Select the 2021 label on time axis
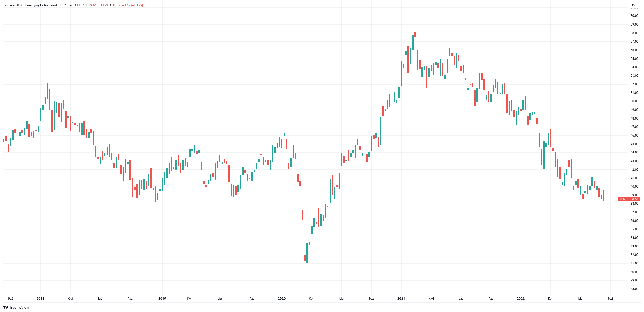This screenshot has width=644, height=312. point(401,299)
